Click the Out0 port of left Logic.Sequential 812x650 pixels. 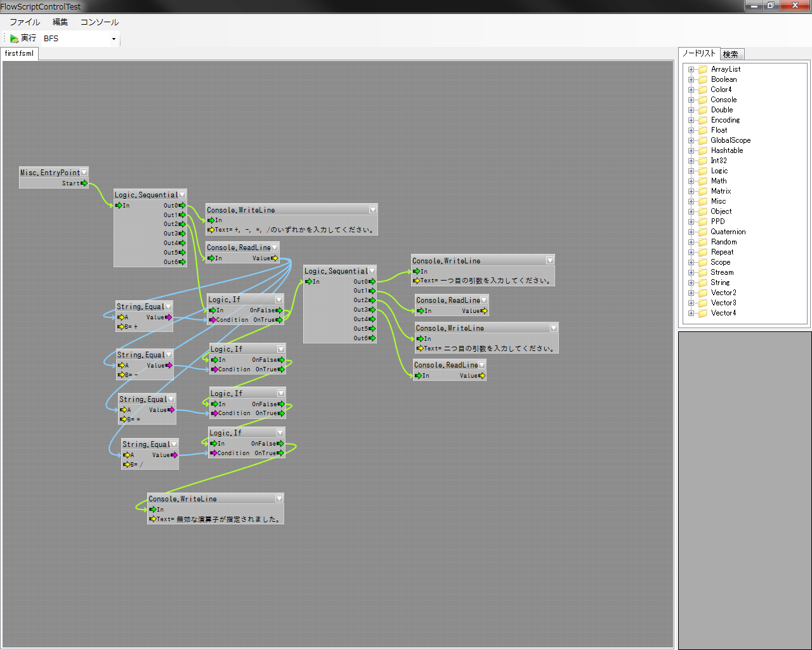click(182, 206)
